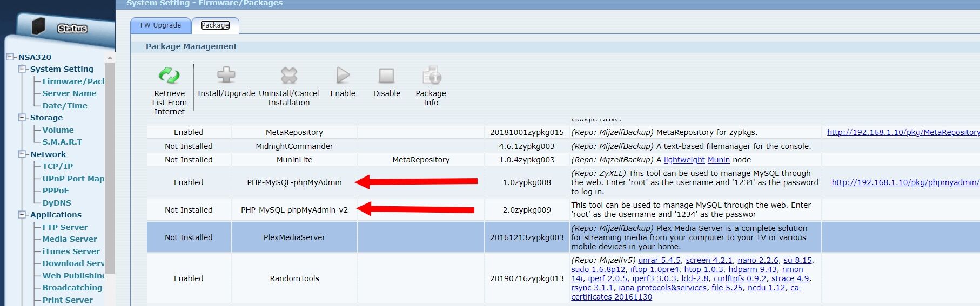This screenshot has width=980, height=306.
Task: Open Server Name setting
Action: click(69, 93)
